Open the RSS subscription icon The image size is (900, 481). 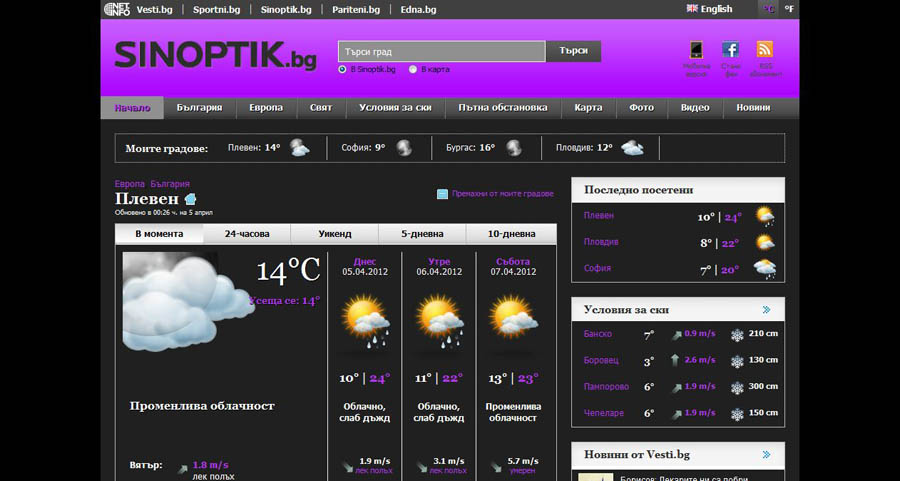click(765, 49)
